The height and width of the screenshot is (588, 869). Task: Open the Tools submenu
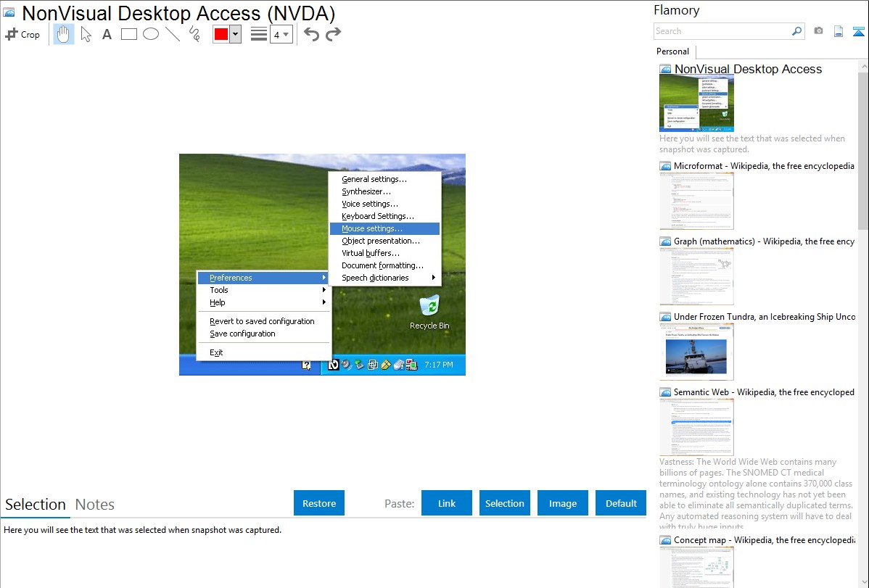[x=263, y=290]
